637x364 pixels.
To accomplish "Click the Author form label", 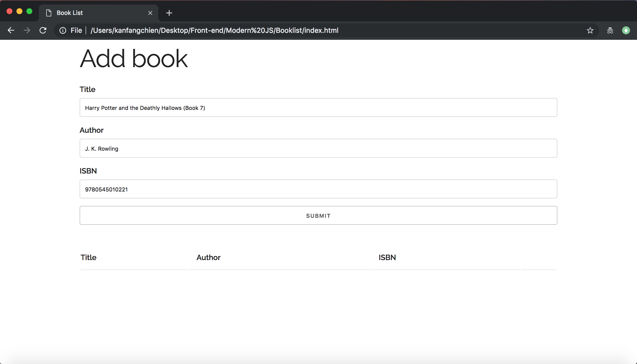I will coord(92,130).
